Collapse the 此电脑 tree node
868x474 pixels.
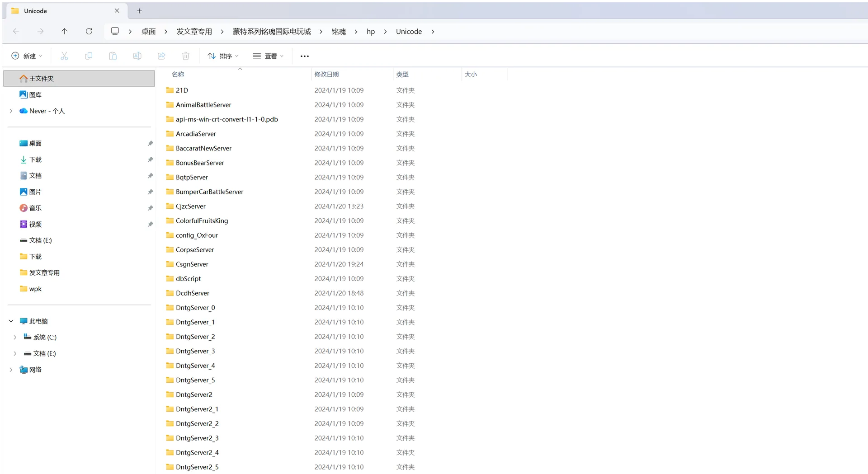coord(11,321)
